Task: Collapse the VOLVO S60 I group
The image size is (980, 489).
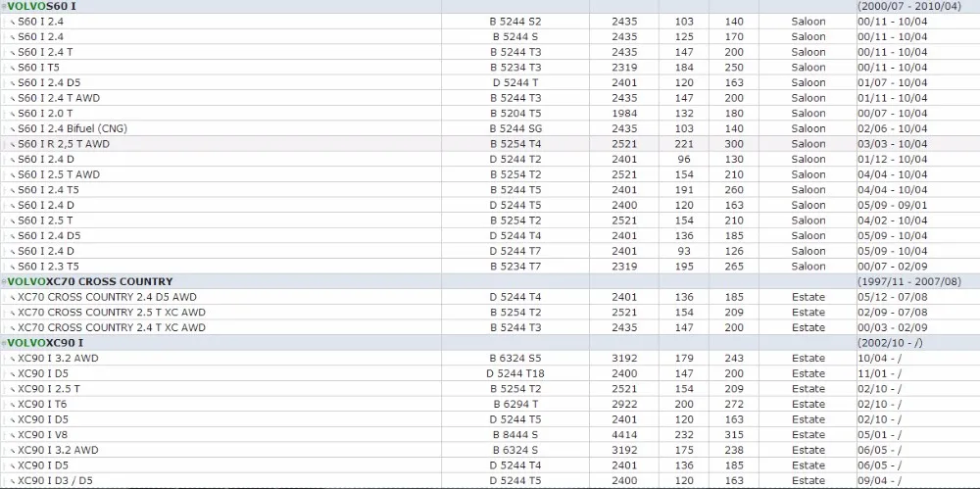Action: (4, 6)
